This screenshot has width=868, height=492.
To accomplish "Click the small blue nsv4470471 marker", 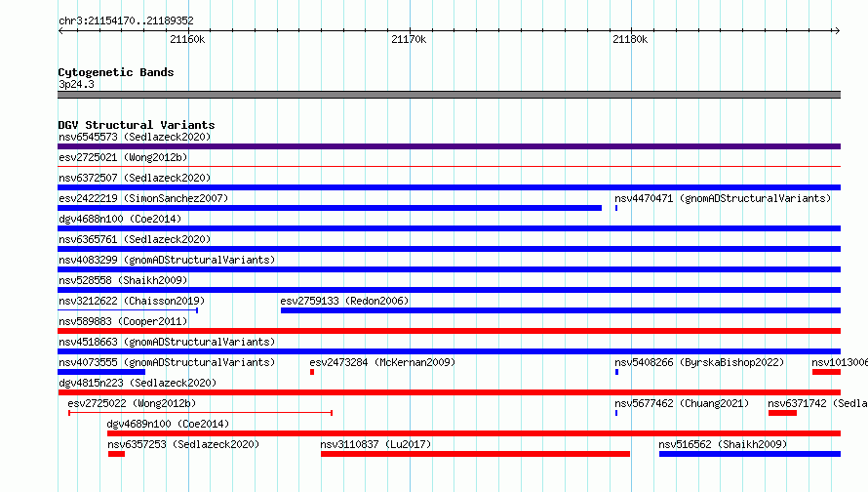I will [616, 208].
